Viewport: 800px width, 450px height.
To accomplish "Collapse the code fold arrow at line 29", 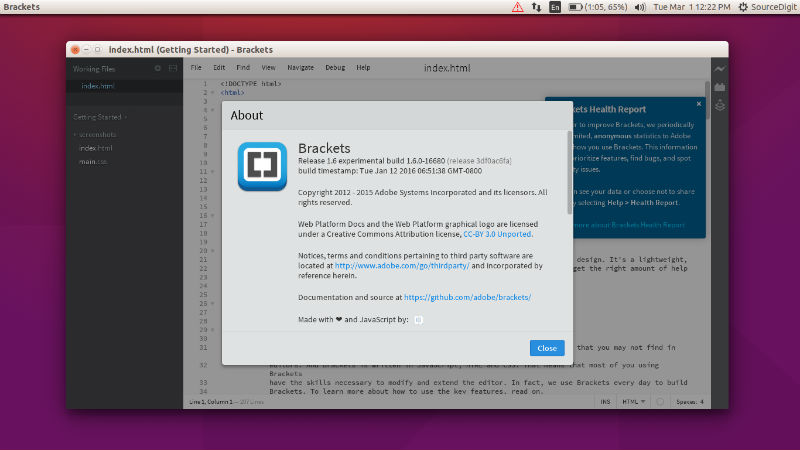I will (x=213, y=330).
